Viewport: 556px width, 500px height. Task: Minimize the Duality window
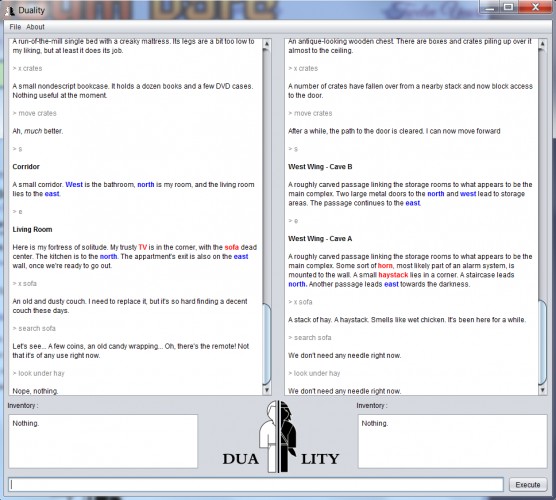[490, 7]
